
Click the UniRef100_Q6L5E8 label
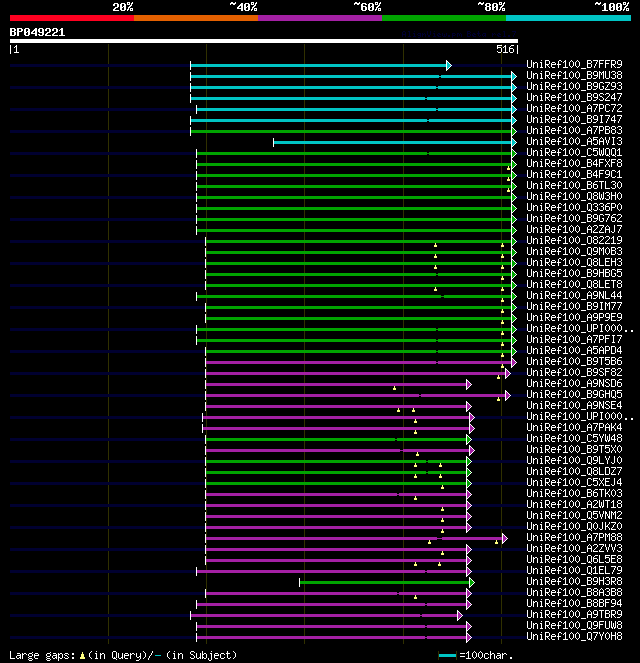coord(574,559)
